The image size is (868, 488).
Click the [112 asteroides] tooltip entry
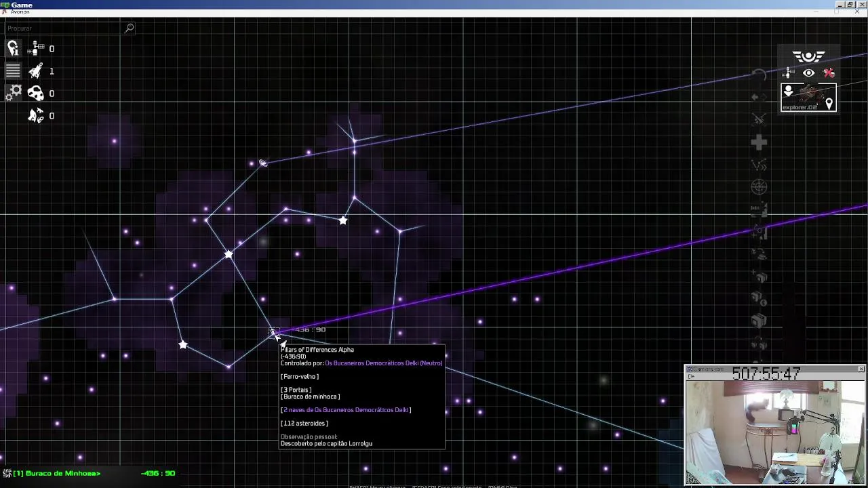pyautogui.click(x=304, y=424)
